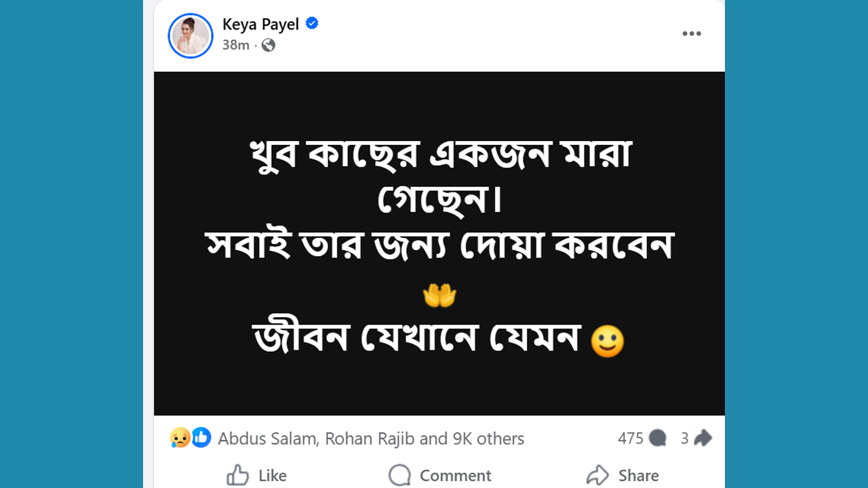Click the public globe privacy icon
868x488 pixels.
tap(269, 45)
